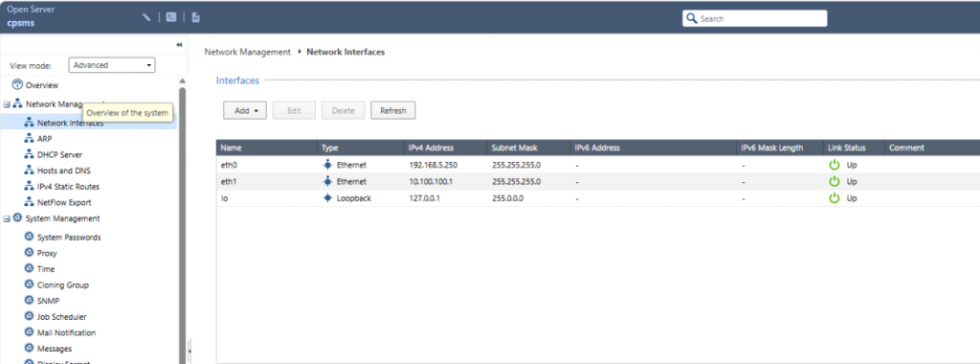Click the eth0 green link status icon
The width and height of the screenshot is (980, 364).
point(834,165)
